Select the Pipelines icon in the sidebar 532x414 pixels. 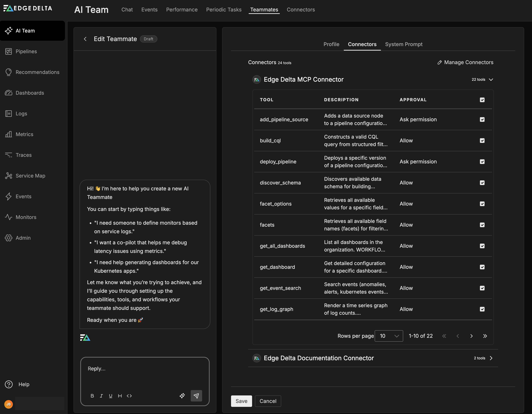click(9, 51)
